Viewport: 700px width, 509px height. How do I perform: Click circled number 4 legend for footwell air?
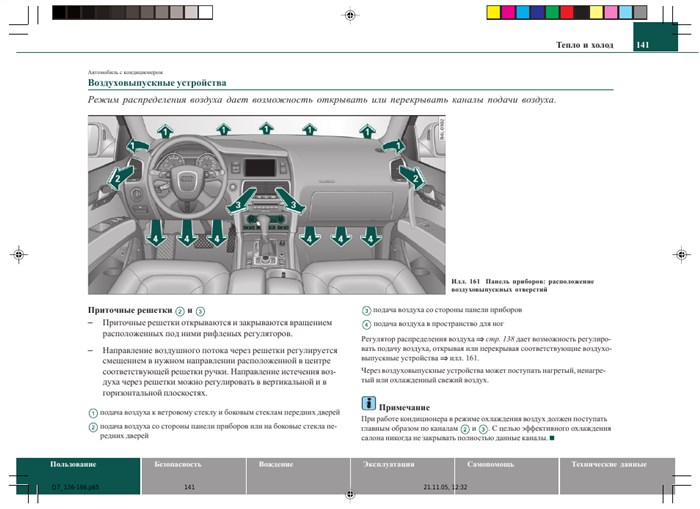coord(366,325)
